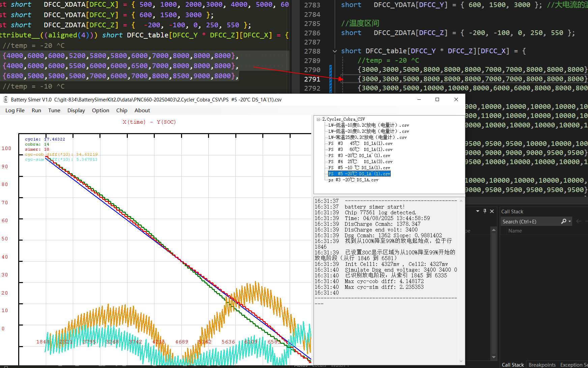Select highlighted PS #5 -20℃ DS_1A`(1).csv
The width and height of the screenshot is (588, 368).
(359, 174)
